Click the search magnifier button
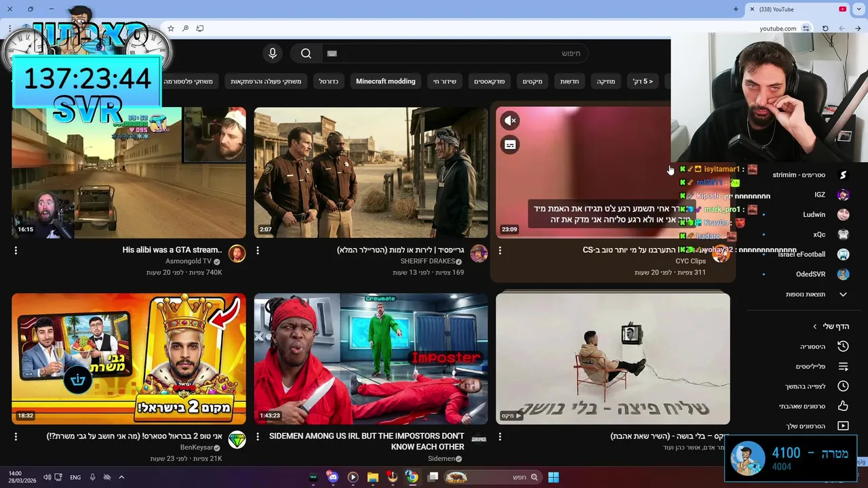The height and width of the screenshot is (488, 868). click(x=306, y=54)
